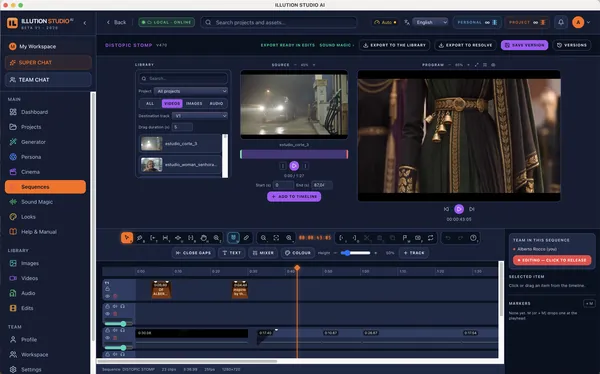Open the history clock icon in toolbar
The image size is (600, 374).
coord(473,238)
